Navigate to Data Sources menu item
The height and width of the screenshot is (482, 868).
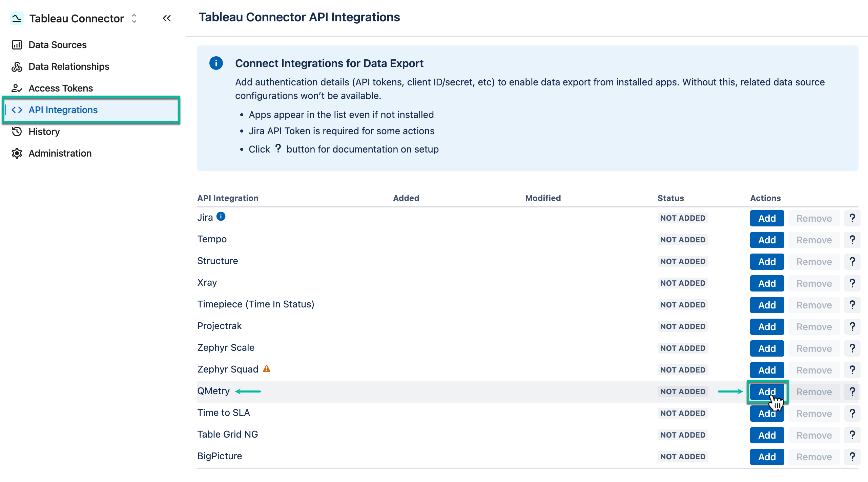click(x=57, y=44)
